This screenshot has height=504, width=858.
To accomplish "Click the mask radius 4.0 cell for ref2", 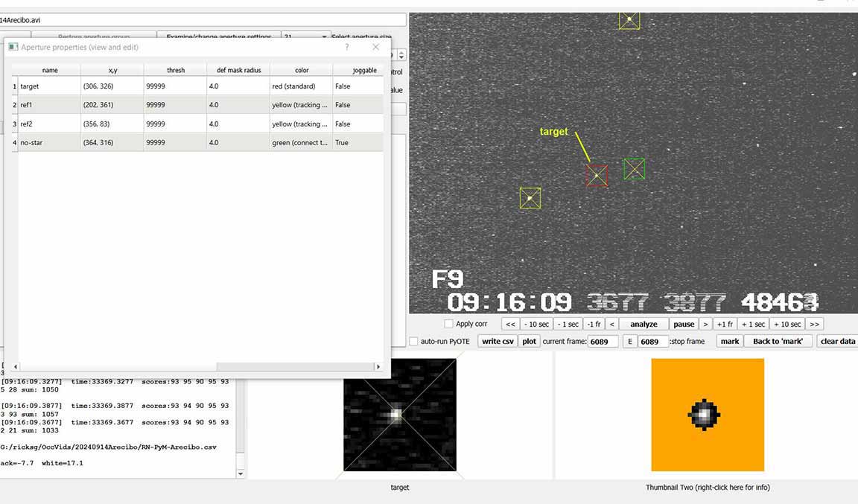I will click(238, 124).
